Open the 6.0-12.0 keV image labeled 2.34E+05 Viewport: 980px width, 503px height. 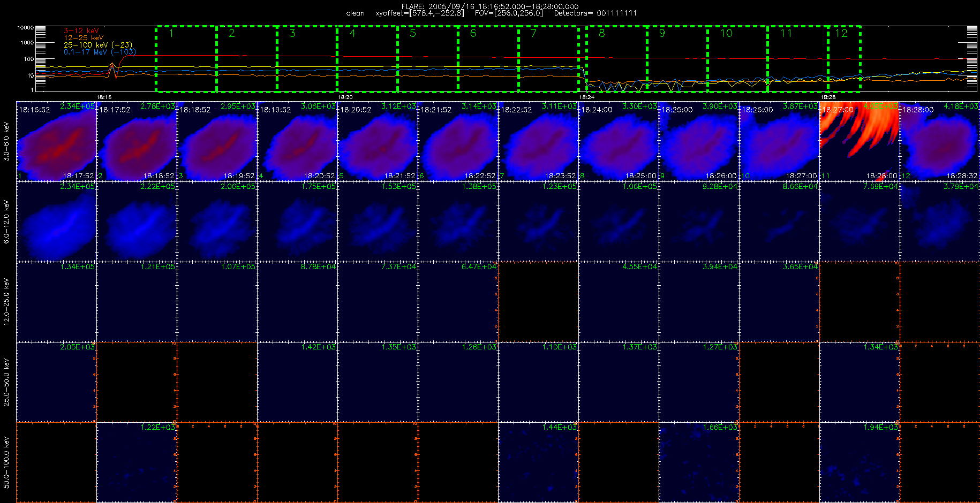[x=56, y=221]
